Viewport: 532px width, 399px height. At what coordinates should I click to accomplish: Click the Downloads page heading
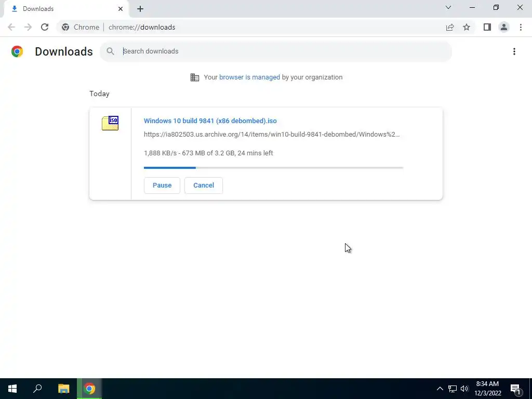click(64, 51)
